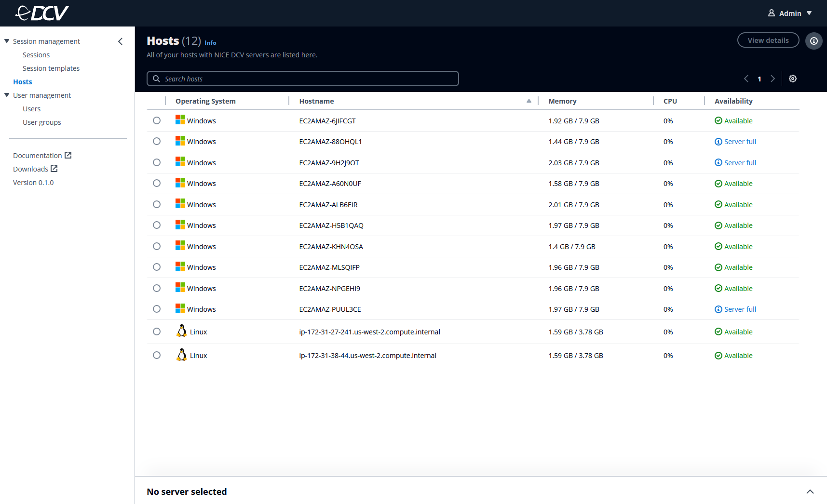
Task: Select the radio button for EC2AMAZ-ALB6EIR
Action: (x=156, y=204)
